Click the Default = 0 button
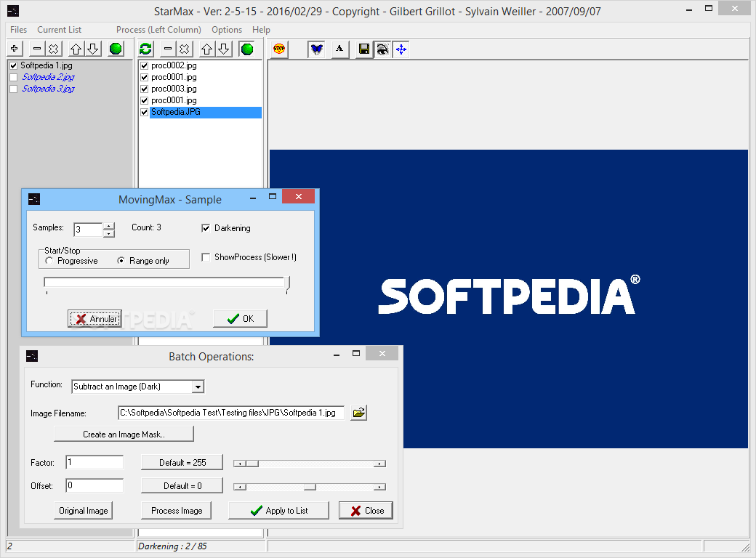This screenshot has height=558, width=756. pos(182,486)
